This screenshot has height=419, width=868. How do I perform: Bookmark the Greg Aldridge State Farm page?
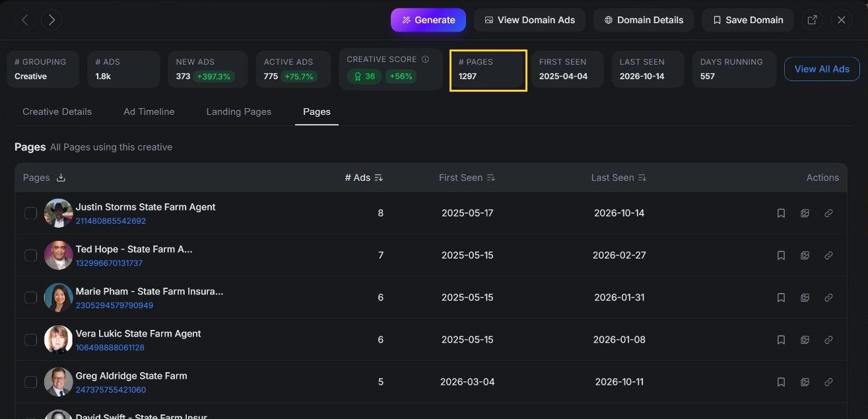pyautogui.click(x=781, y=382)
